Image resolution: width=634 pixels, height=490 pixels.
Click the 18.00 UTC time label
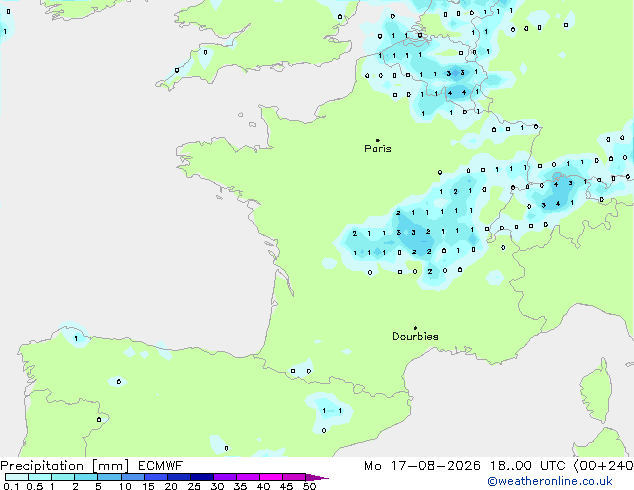pos(527,466)
